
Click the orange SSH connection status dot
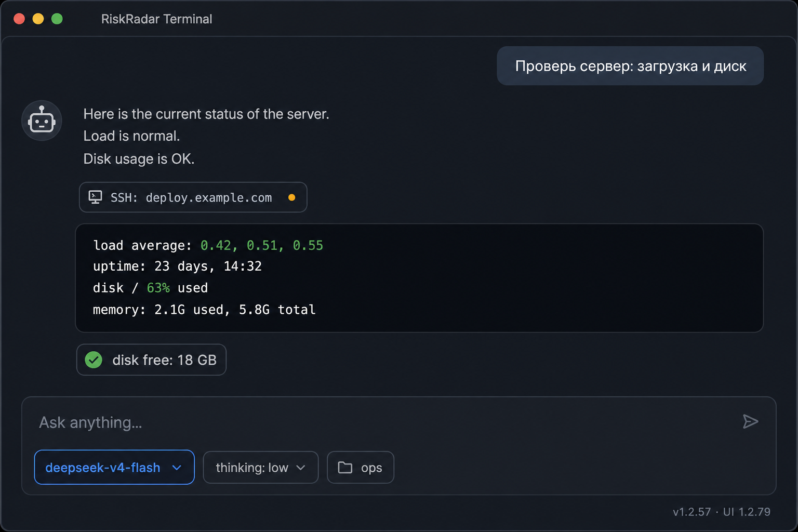pyautogui.click(x=292, y=197)
